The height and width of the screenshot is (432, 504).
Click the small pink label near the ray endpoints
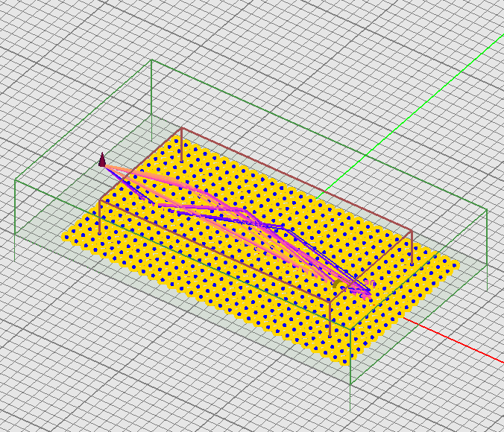[x=371, y=283]
